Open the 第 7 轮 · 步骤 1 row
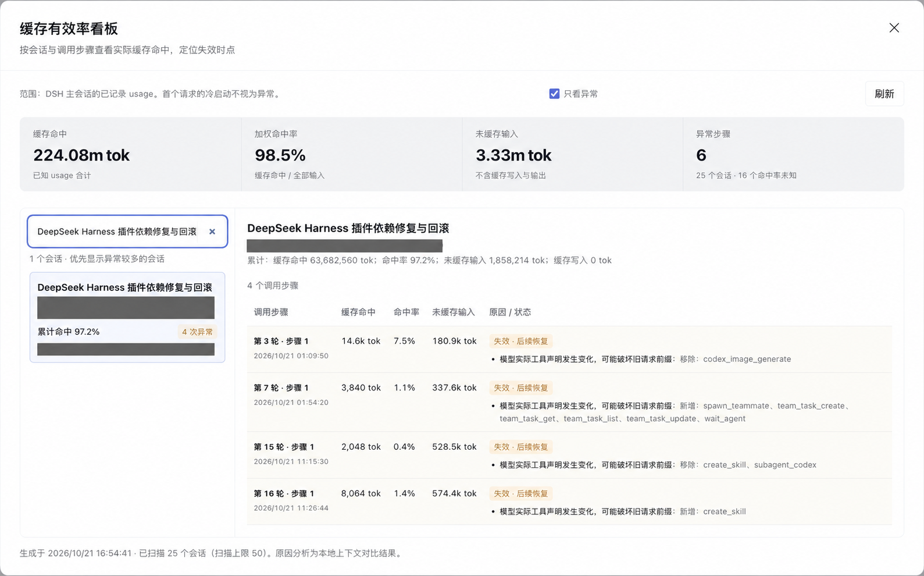The height and width of the screenshot is (576, 924). pyautogui.click(x=569, y=402)
